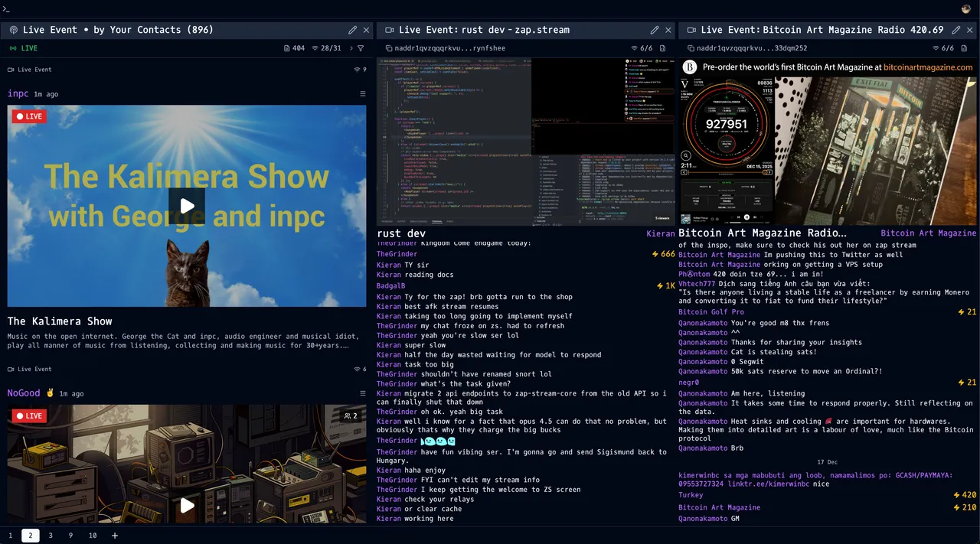The image size is (980, 544).
Task: Open event details icon in Bitcoin Art Magazine pane
Action: click(690, 48)
